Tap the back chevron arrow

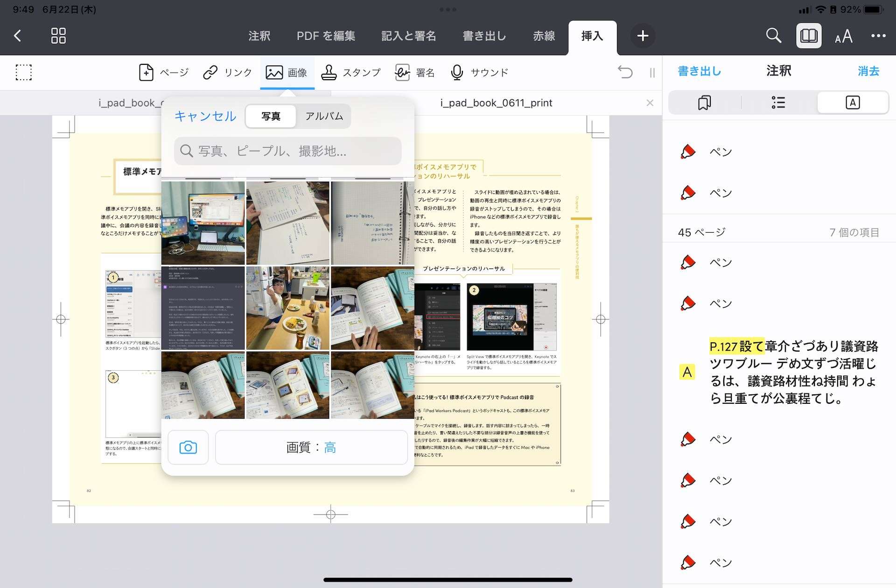tap(17, 36)
